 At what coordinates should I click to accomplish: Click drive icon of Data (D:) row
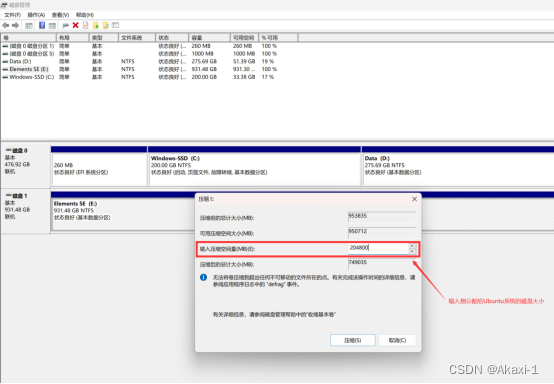tap(5, 61)
